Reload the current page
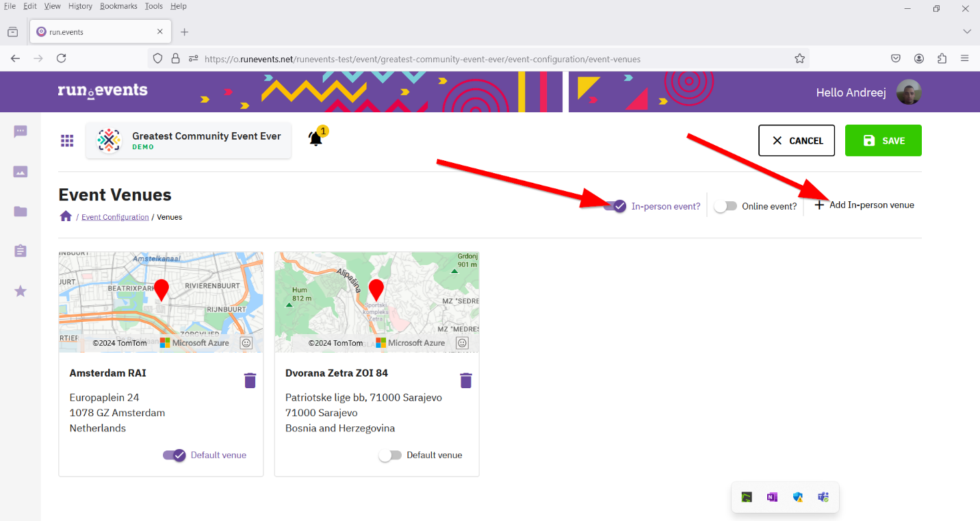This screenshot has height=521, width=980. (61, 59)
